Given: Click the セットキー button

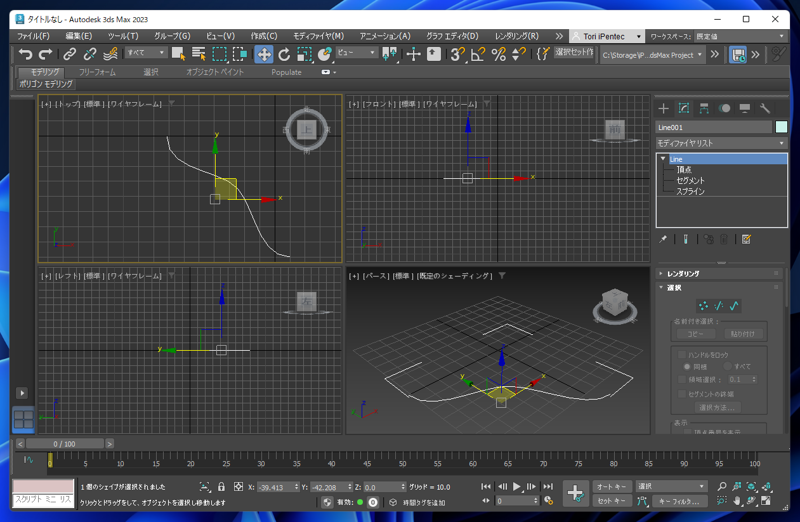Looking at the screenshot, I should [x=611, y=501].
